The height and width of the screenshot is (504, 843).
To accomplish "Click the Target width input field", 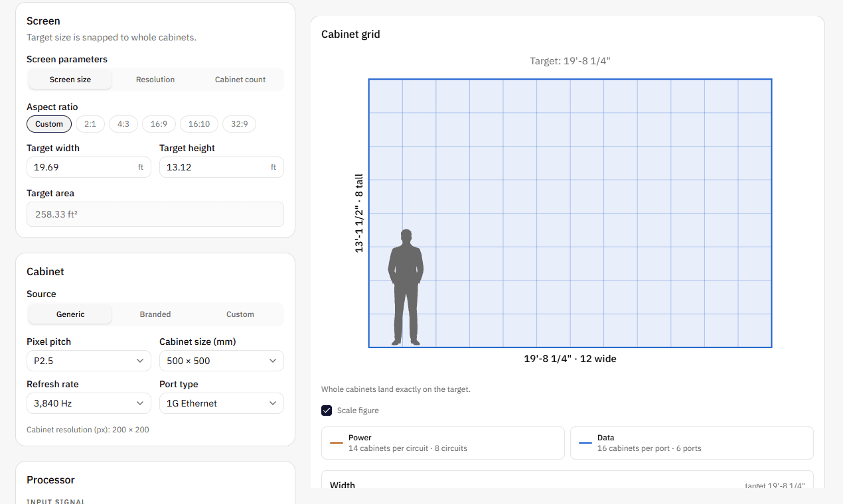I will [x=89, y=167].
